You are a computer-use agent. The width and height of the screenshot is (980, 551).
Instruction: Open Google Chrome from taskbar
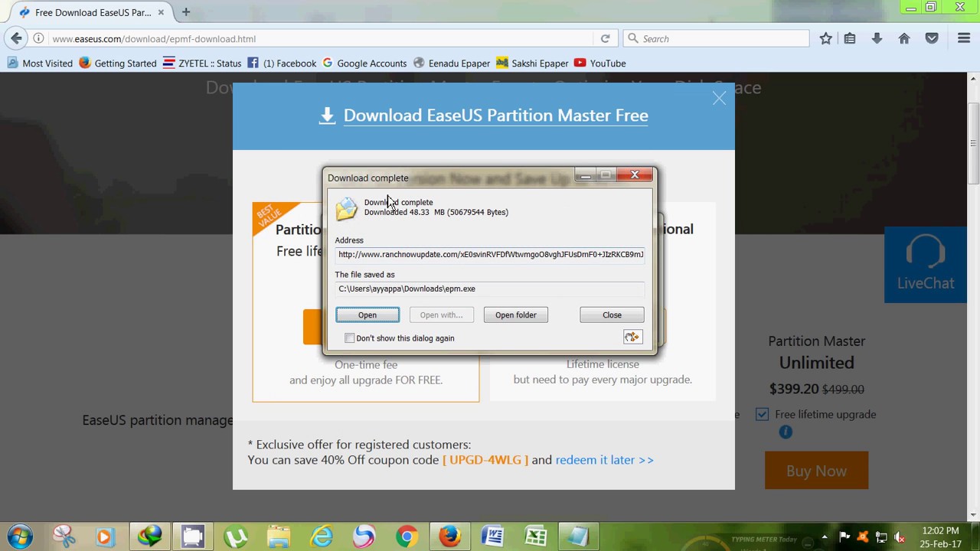pyautogui.click(x=407, y=536)
